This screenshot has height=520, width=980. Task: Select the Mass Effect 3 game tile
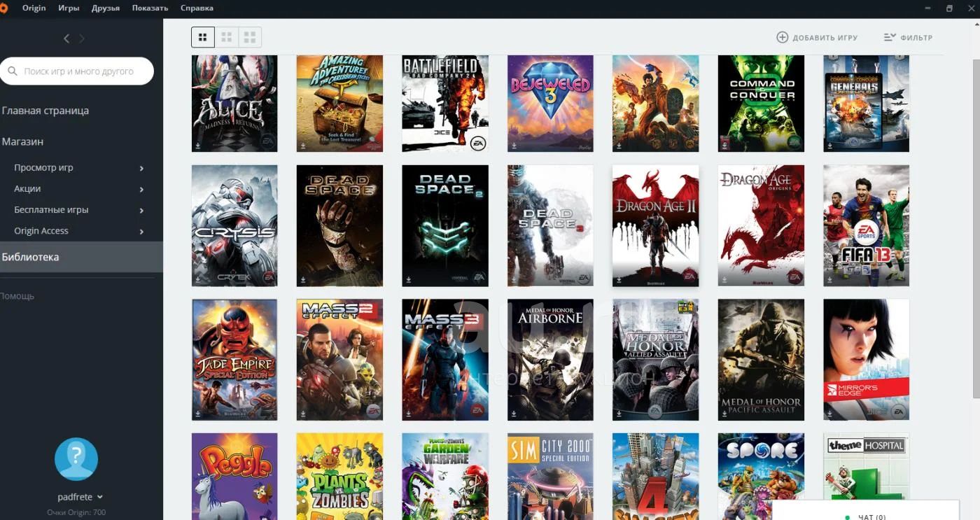pos(445,360)
